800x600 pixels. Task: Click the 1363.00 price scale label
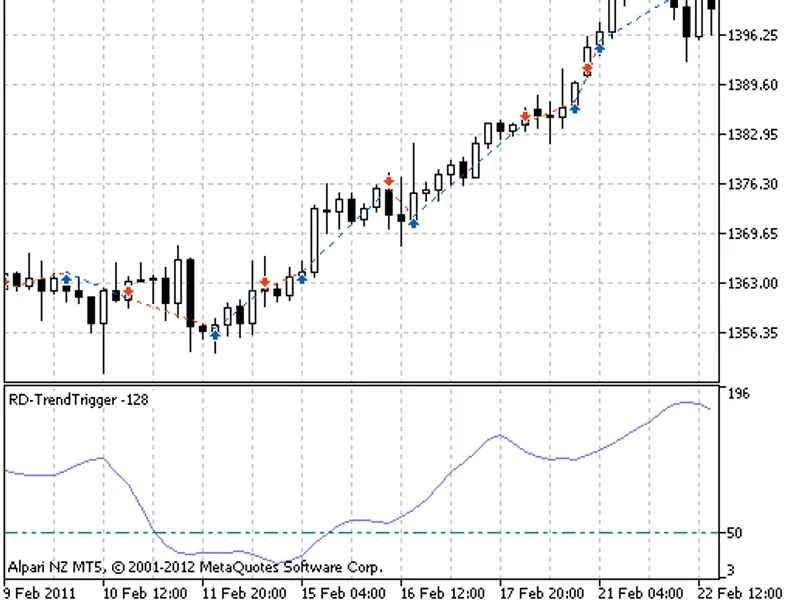pyautogui.click(x=753, y=283)
